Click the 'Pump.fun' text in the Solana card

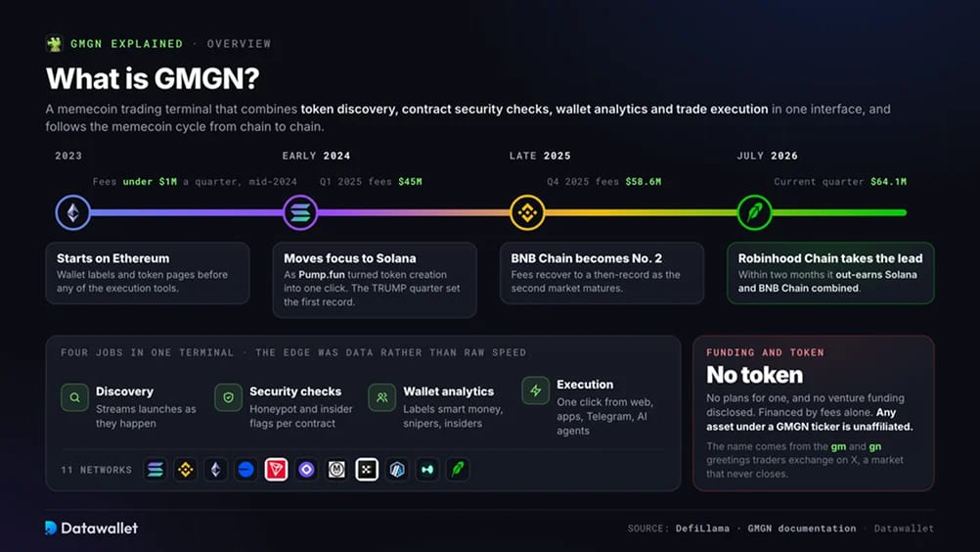tap(322, 275)
